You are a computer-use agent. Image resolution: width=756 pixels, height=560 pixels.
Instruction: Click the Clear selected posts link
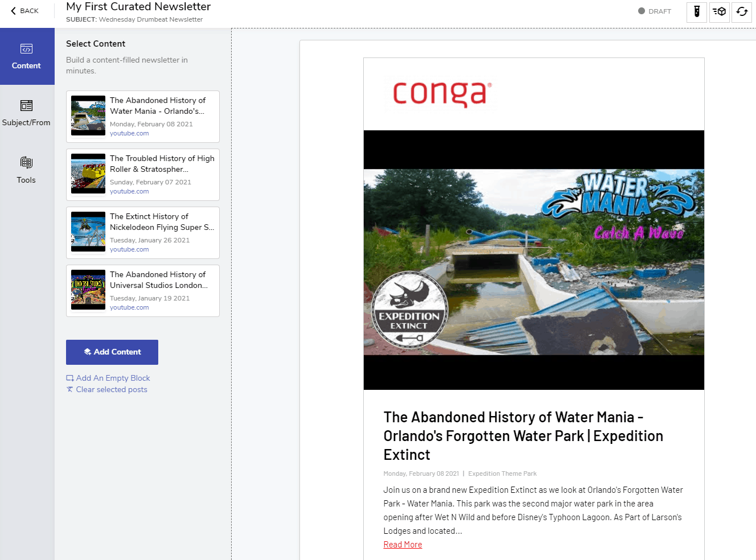[x=107, y=389]
